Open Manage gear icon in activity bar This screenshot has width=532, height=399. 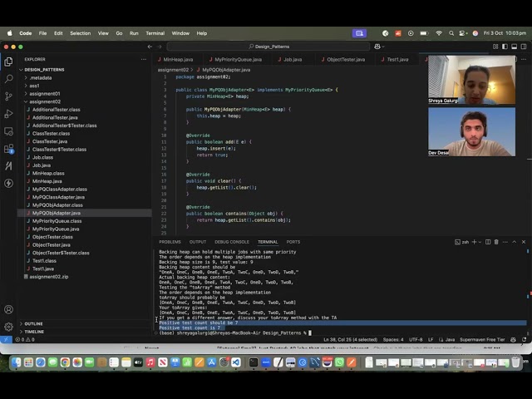pos(8,327)
